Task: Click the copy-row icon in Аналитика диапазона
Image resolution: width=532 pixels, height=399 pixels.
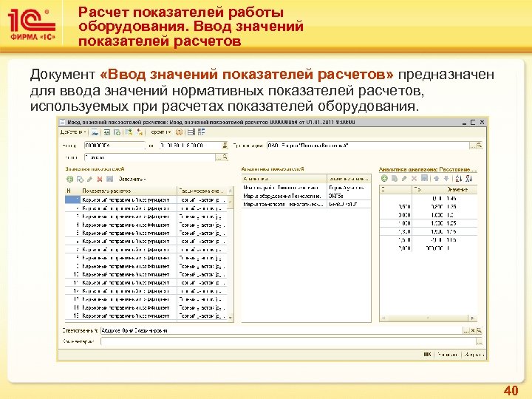Action: (x=395, y=179)
